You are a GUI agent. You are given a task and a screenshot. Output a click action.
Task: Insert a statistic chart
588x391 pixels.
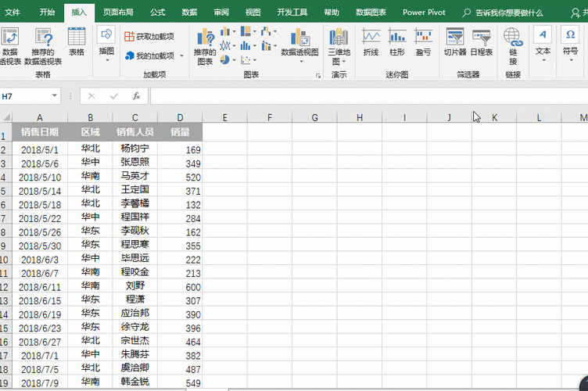[246, 46]
